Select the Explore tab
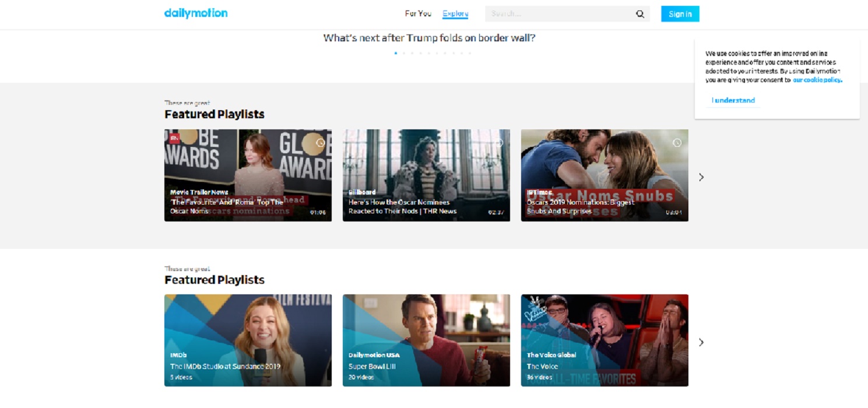This screenshot has height=408, width=868. point(455,13)
